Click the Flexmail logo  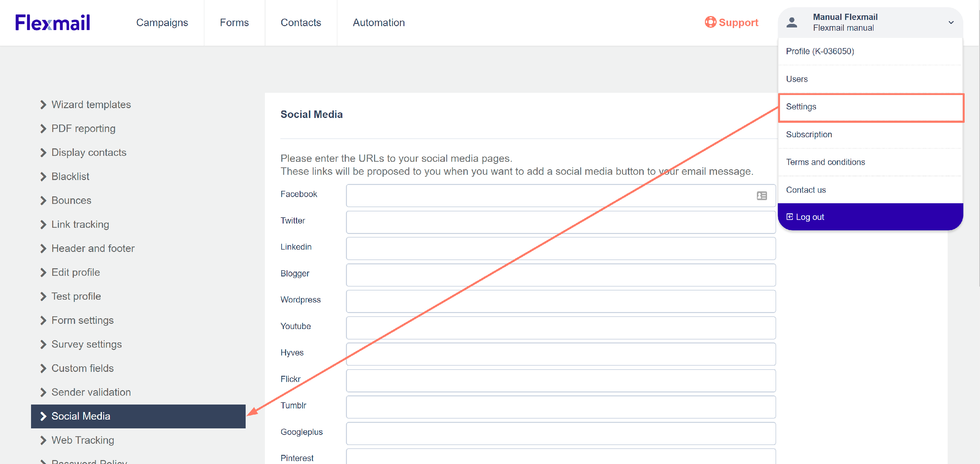[53, 23]
